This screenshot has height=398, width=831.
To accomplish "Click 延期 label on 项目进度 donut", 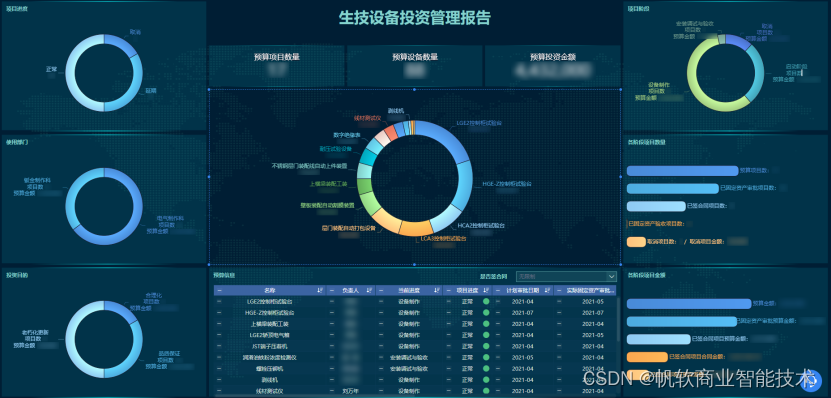I will (x=151, y=91).
